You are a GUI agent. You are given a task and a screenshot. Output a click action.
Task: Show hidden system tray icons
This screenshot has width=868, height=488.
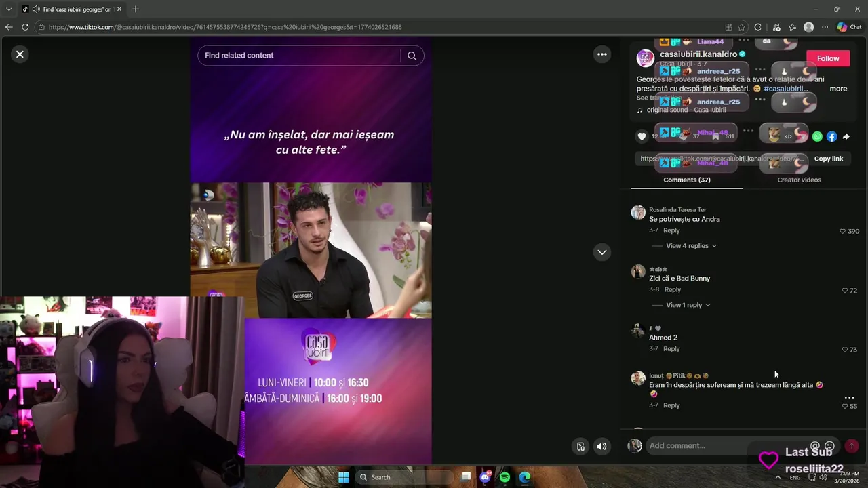[x=778, y=477]
